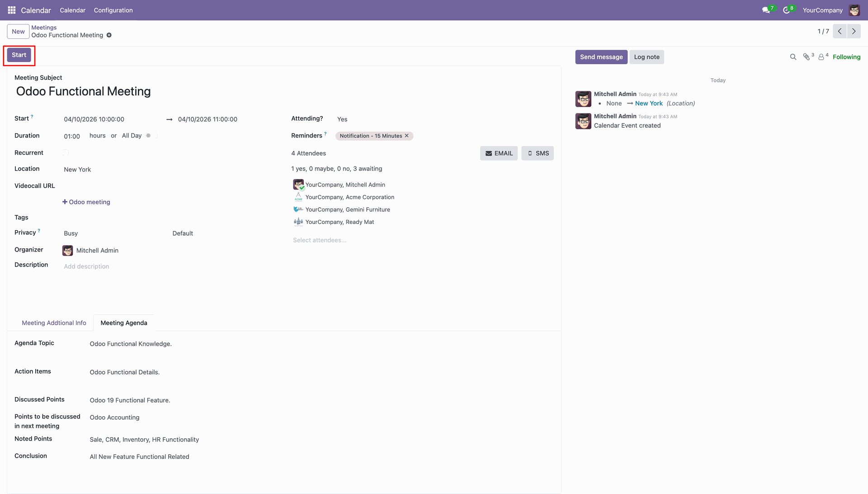Edit Discussed Points text field
The width and height of the screenshot is (868, 494).
click(321, 400)
